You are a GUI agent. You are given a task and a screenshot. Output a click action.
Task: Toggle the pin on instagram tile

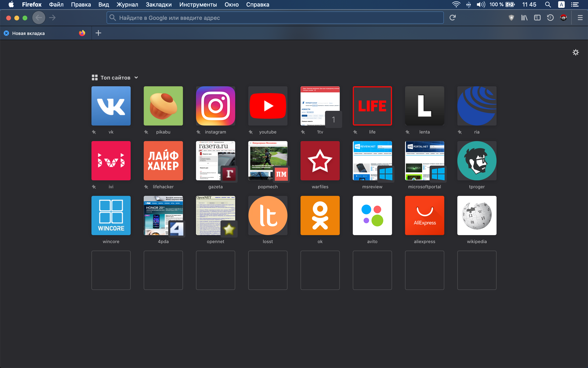[198, 132]
